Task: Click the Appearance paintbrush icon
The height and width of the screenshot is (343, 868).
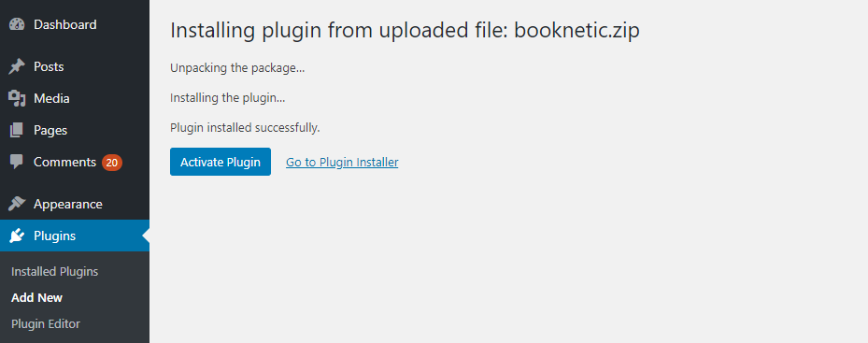Action: 17,204
